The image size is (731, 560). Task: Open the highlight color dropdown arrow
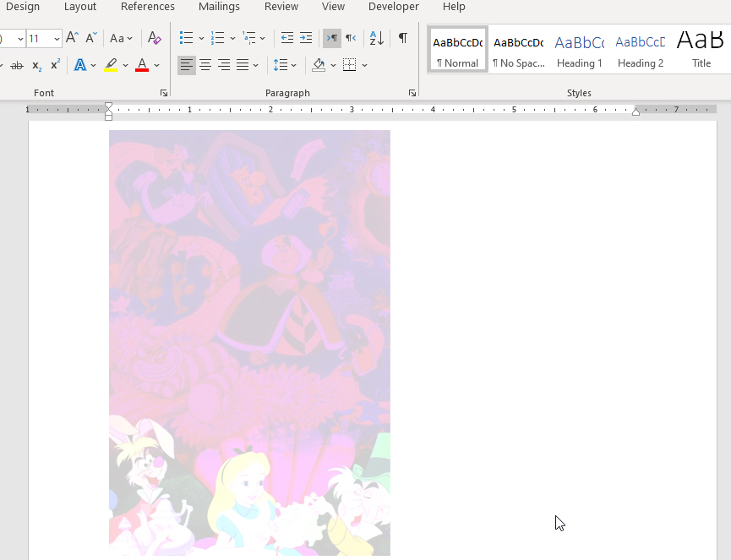[x=125, y=66]
